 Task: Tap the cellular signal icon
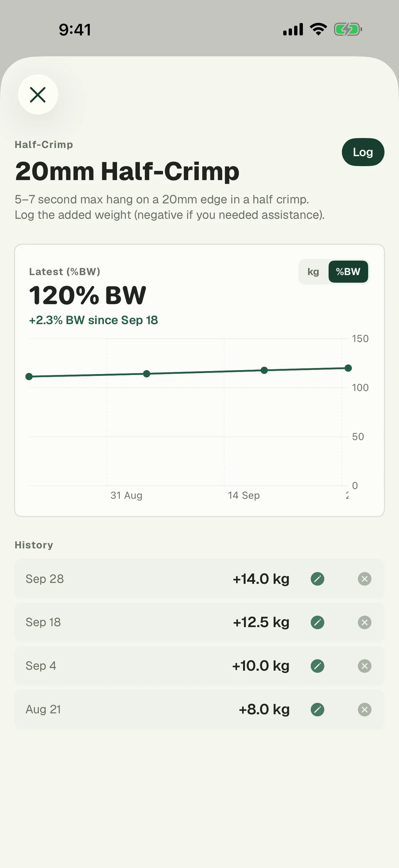pyautogui.click(x=293, y=29)
